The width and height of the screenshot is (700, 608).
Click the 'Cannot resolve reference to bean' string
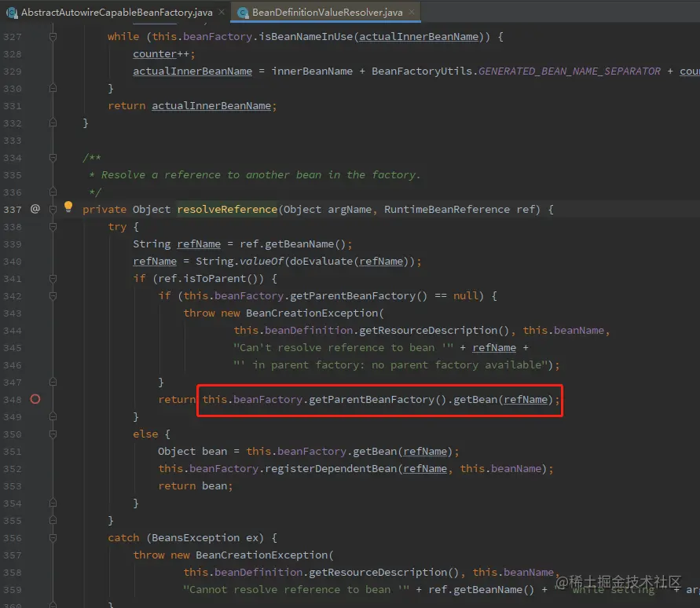296,590
